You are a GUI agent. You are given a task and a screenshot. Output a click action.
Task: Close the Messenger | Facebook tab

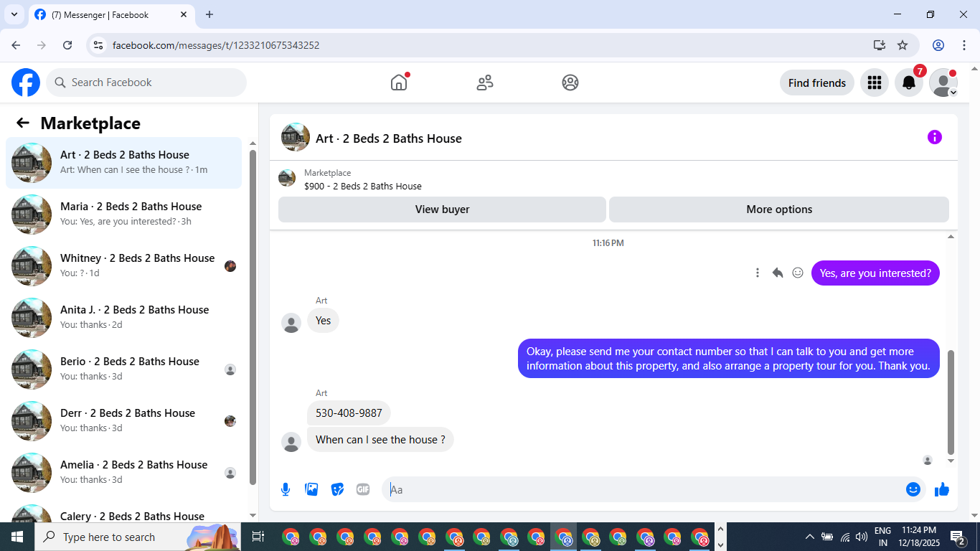[x=184, y=14]
